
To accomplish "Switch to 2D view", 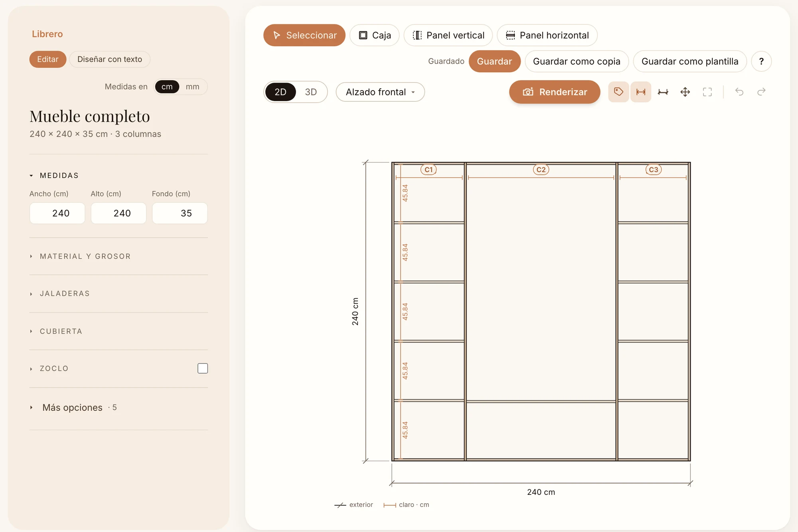I will 280,92.
